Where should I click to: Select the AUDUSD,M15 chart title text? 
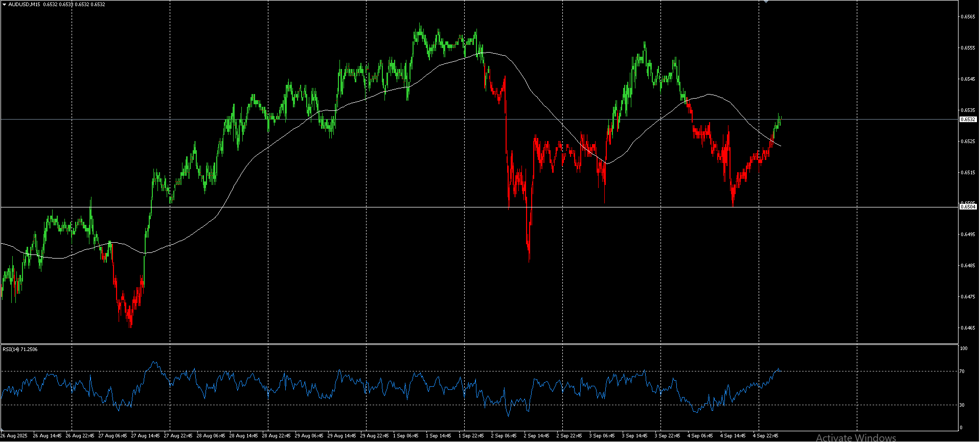[25, 5]
